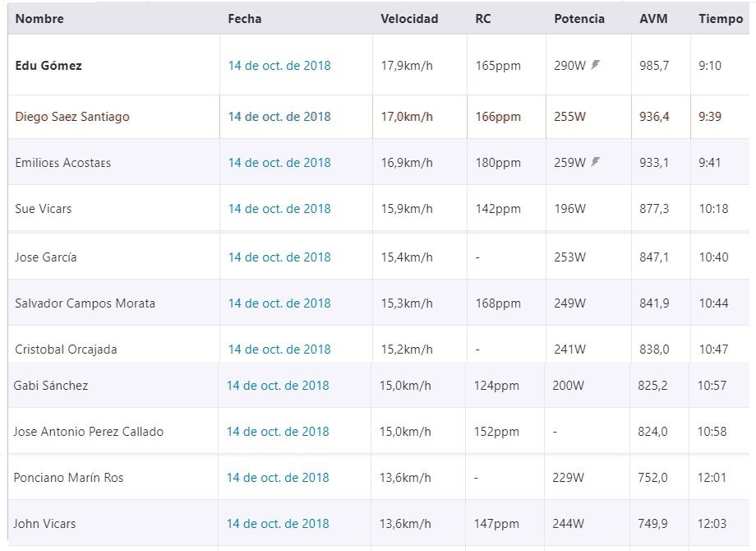Open Salvador Campos Morata's date link
Screen dimensions: 756x551
coord(279,303)
